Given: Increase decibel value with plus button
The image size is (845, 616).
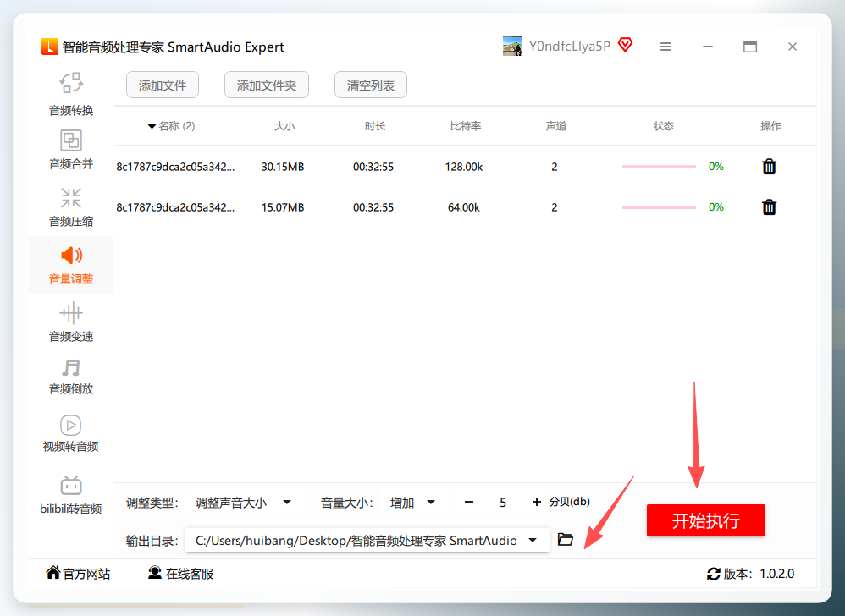Looking at the screenshot, I should pos(536,502).
